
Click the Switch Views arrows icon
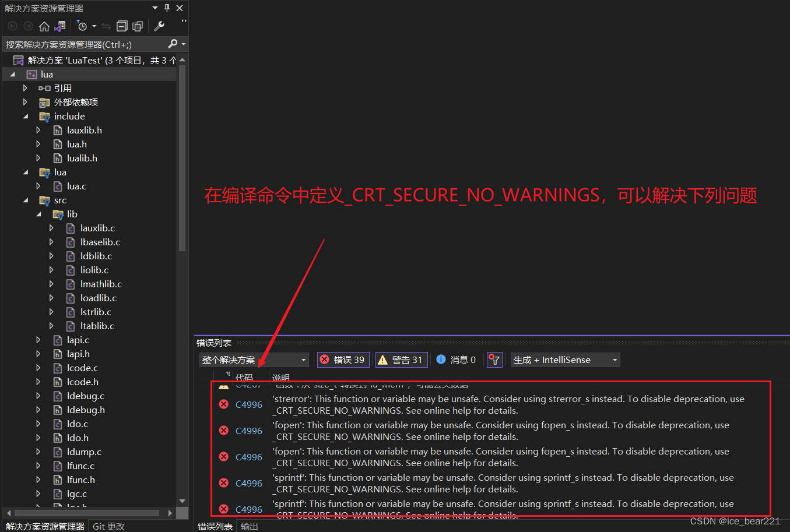[107, 26]
